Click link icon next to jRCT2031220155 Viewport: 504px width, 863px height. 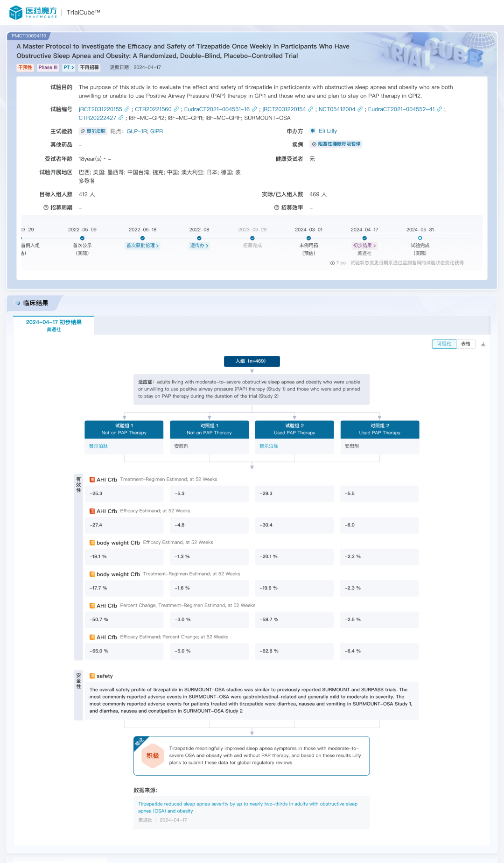point(127,109)
